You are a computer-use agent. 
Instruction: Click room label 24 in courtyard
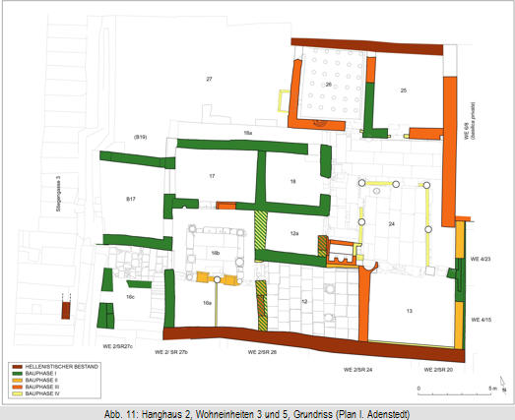pyautogui.click(x=392, y=224)
